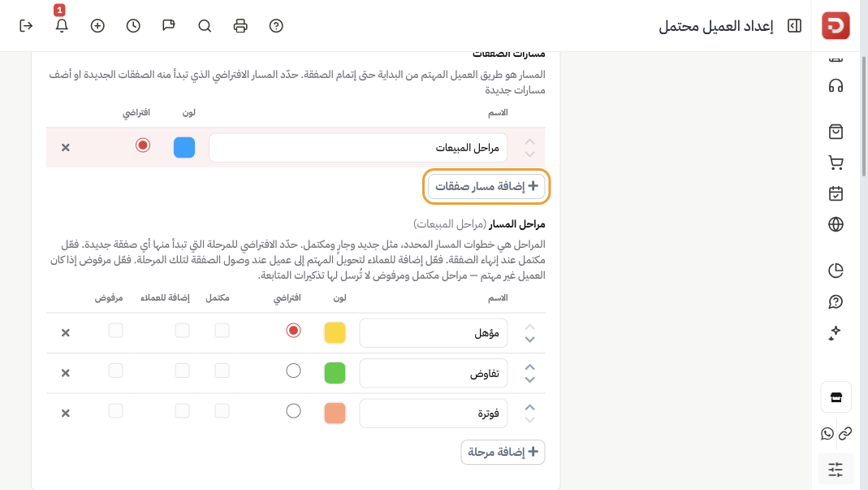Move مؤهل stage down

[x=529, y=339]
